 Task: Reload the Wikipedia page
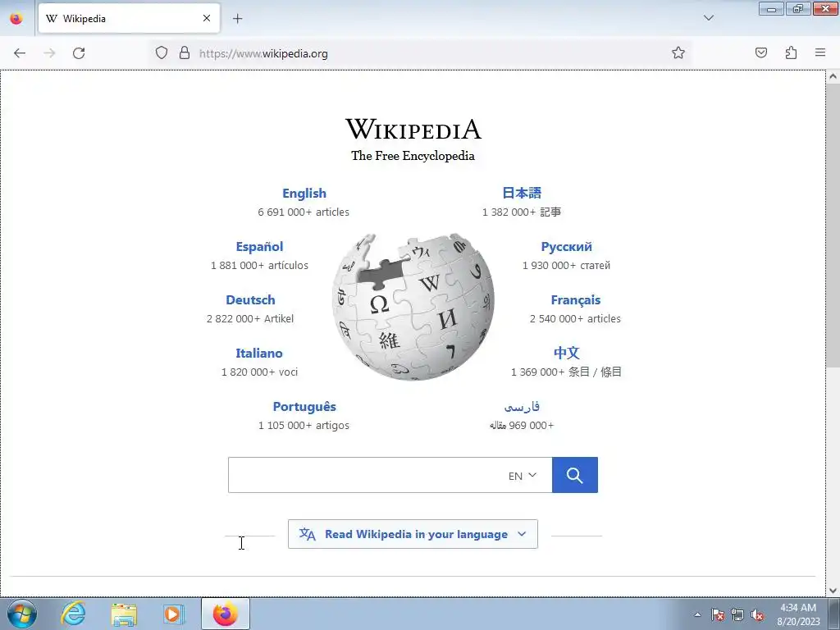(79, 53)
